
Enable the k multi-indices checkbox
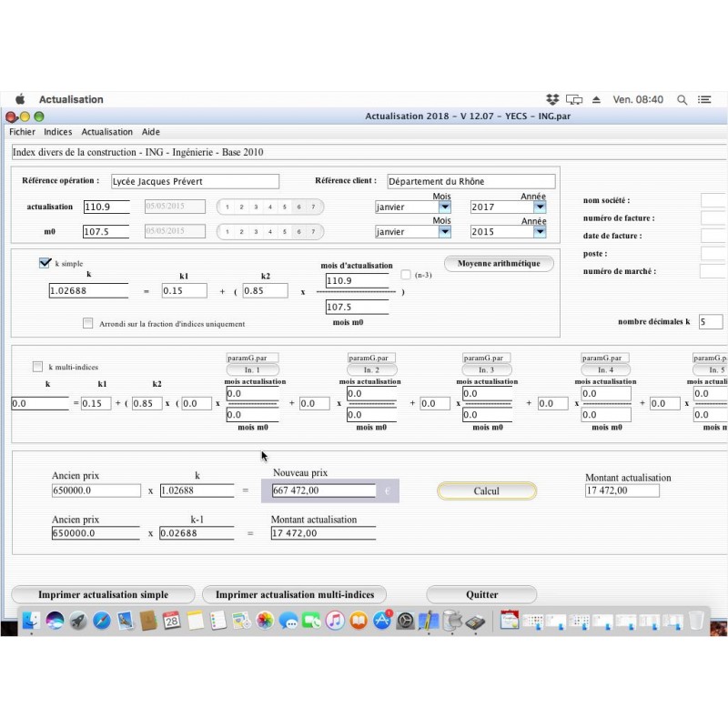[37, 367]
